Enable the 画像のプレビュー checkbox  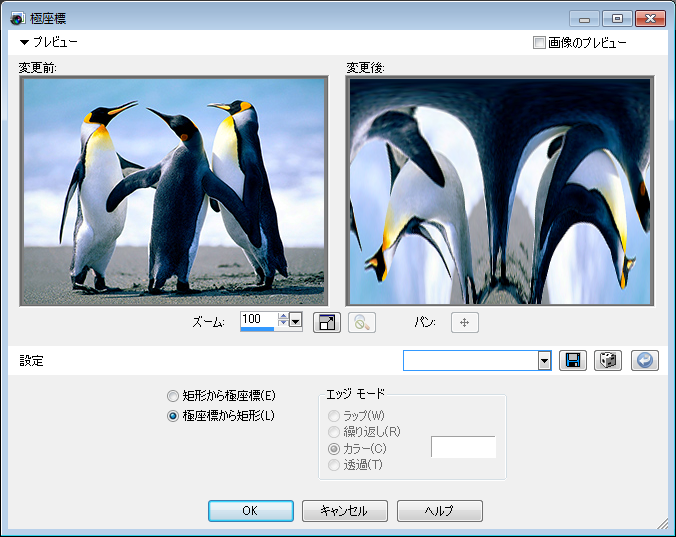click(x=540, y=43)
